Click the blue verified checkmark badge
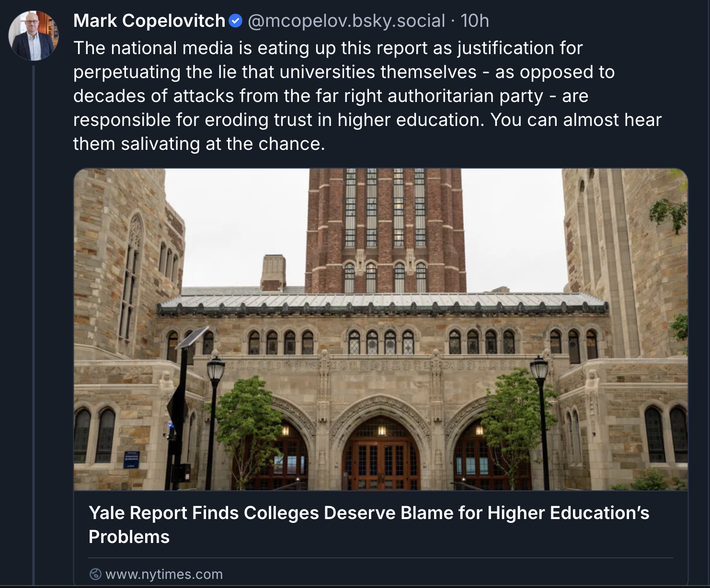This screenshot has height=588, width=710. point(235,21)
